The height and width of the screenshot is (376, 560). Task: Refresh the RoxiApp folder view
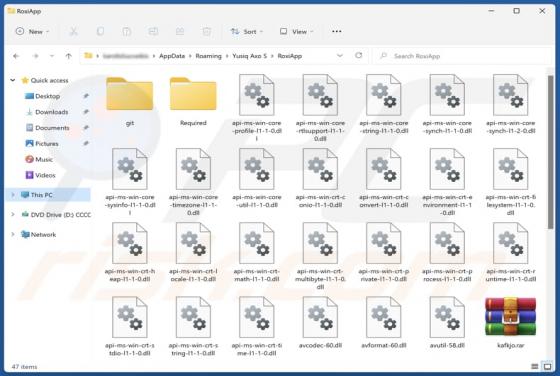359,55
